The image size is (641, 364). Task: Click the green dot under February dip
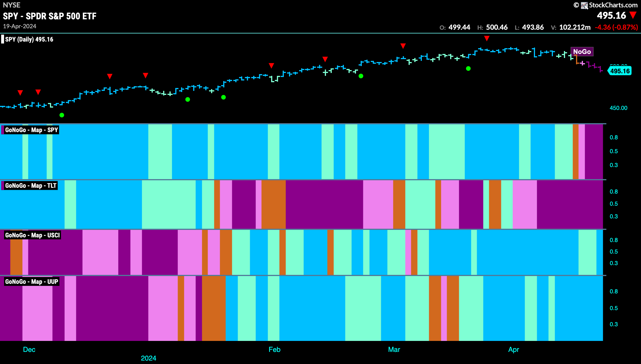click(x=361, y=76)
